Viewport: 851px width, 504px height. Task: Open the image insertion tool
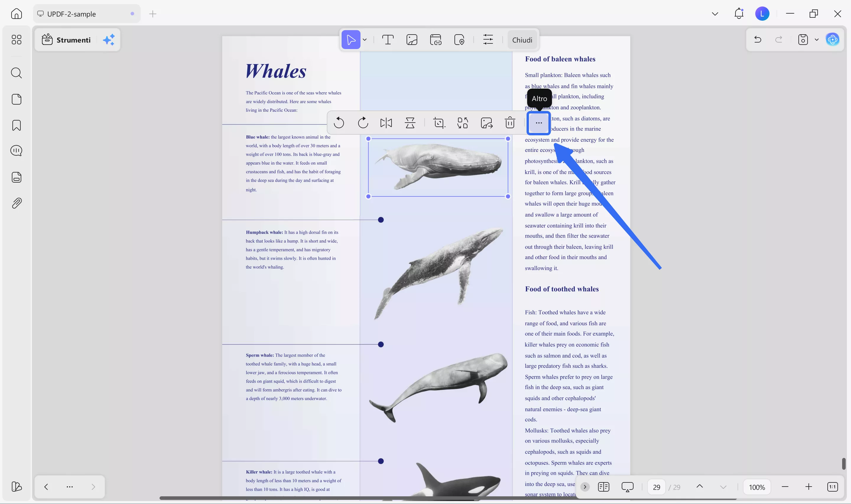coord(412,39)
